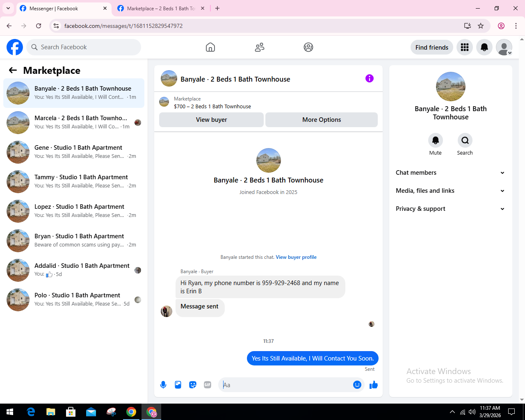Image resolution: width=525 pixels, height=420 pixels.
Task: Send a thumbs-up like
Action: pyautogui.click(x=374, y=385)
